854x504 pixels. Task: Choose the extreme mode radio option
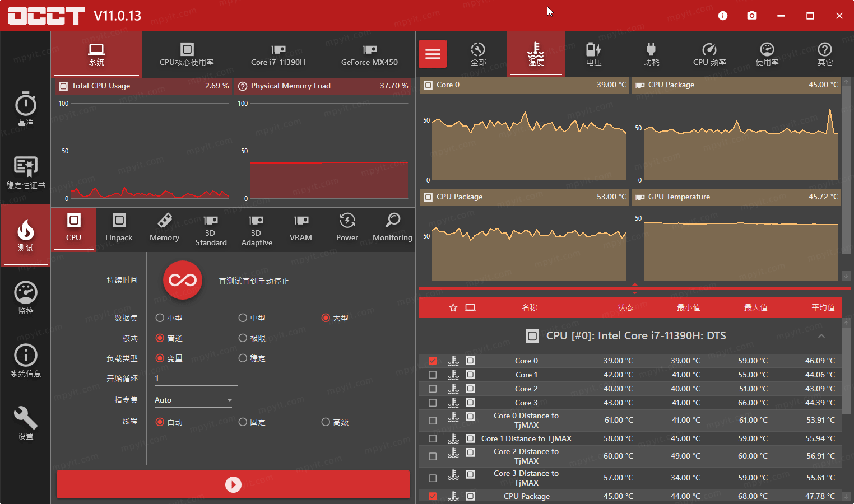click(x=243, y=338)
